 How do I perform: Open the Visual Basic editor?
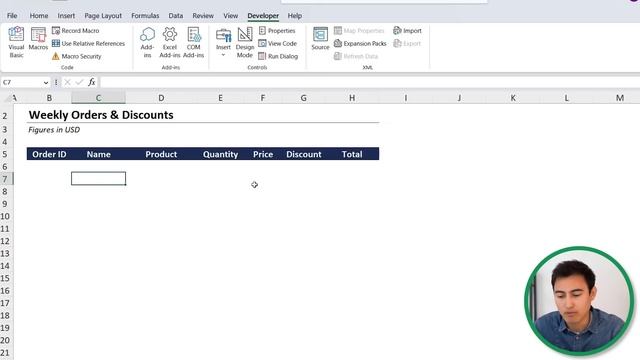(x=16, y=42)
